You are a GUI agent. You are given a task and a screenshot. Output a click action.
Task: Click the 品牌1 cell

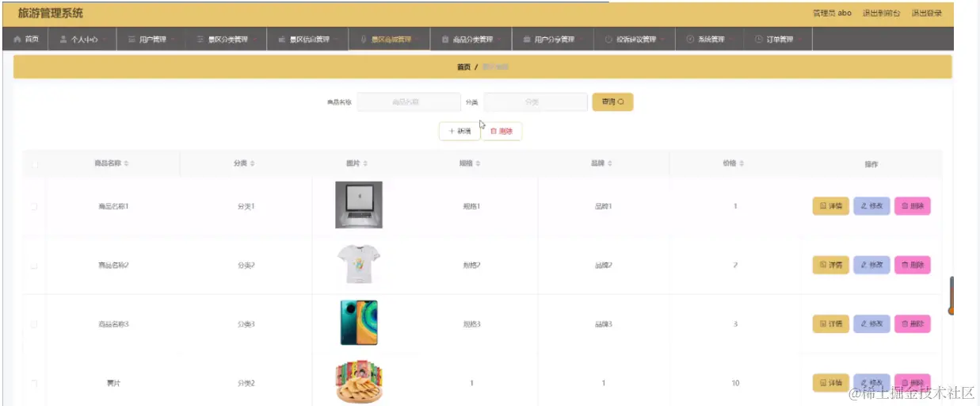tap(604, 206)
